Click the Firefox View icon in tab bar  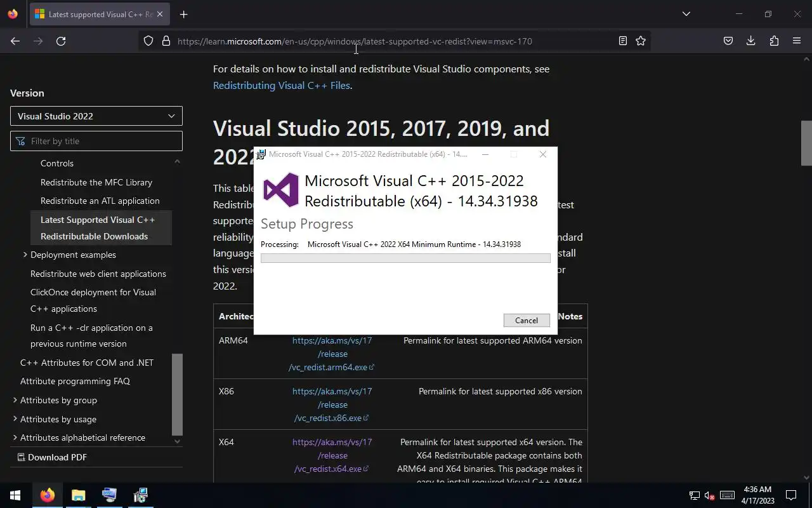(13, 14)
